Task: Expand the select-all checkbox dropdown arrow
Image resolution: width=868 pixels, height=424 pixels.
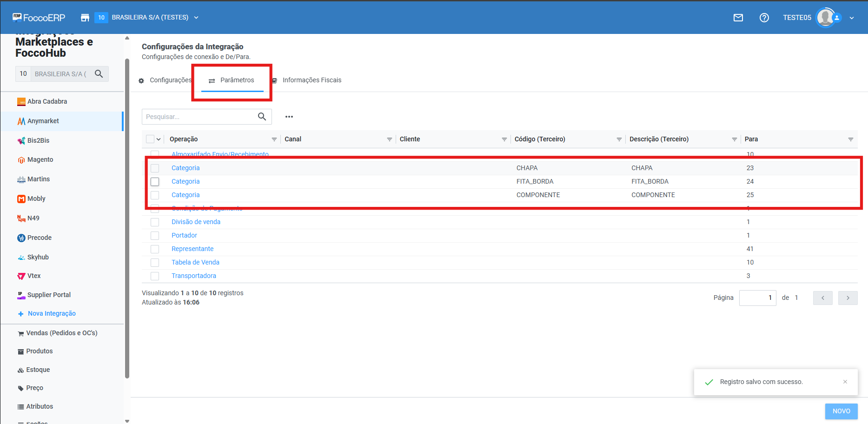Action: (159, 139)
